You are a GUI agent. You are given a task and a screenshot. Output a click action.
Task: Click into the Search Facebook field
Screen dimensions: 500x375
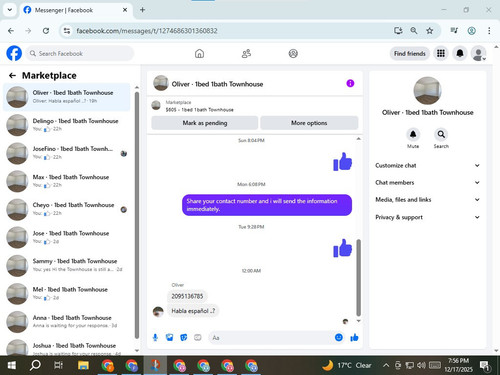(x=80, y=53)
